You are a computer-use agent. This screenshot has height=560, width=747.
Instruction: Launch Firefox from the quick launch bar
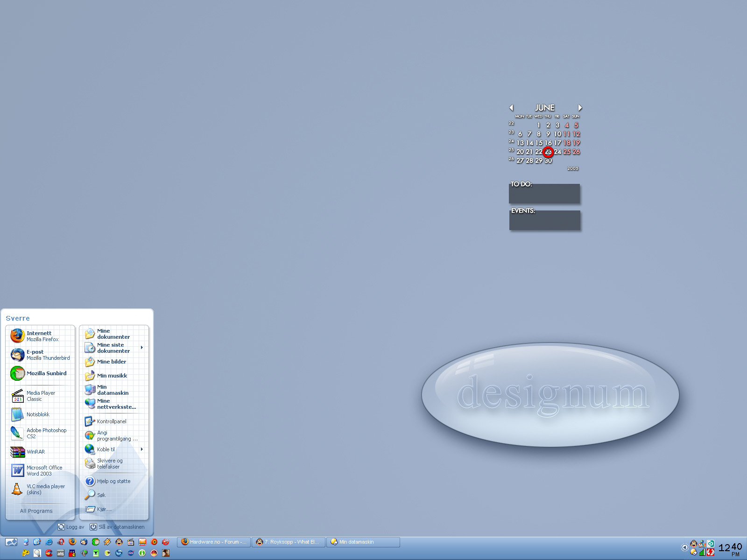[x=72, y=542]
